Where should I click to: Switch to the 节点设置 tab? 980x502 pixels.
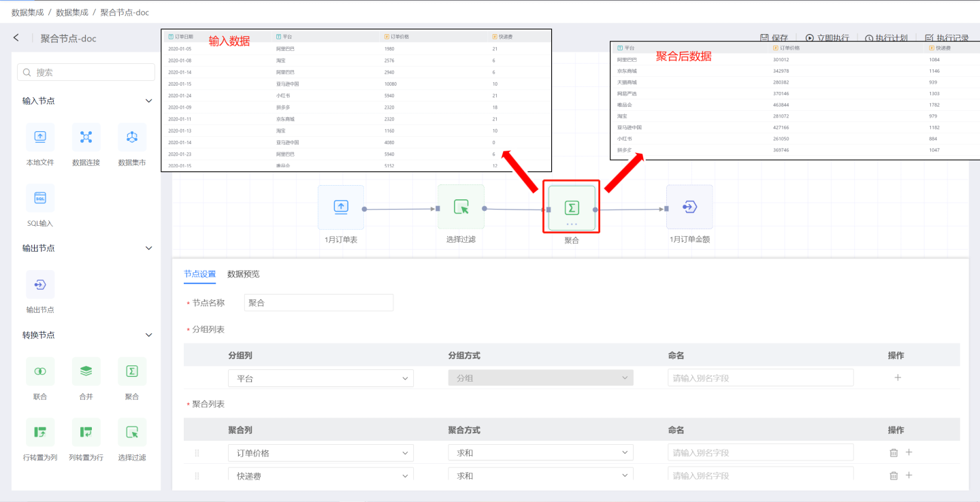tap(199, 274)
